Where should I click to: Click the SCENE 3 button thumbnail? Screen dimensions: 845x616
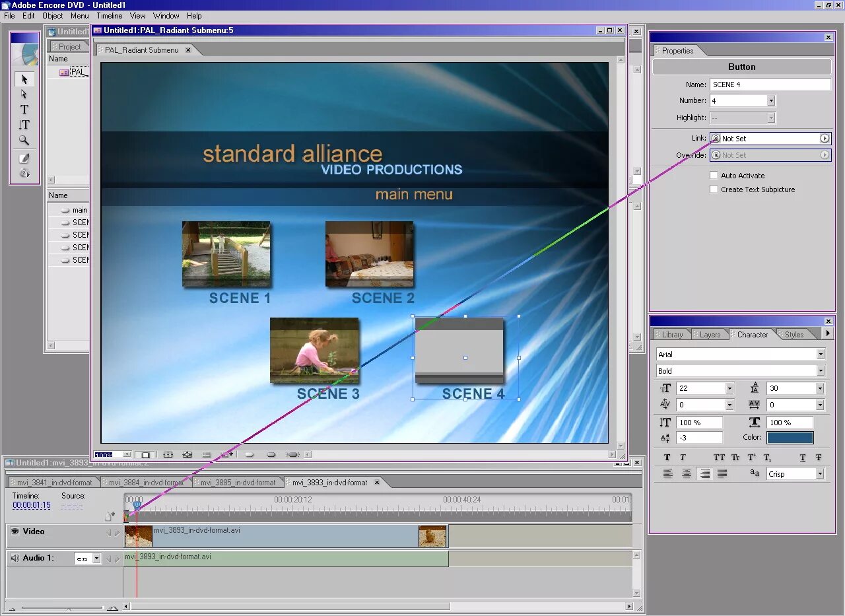314,350
